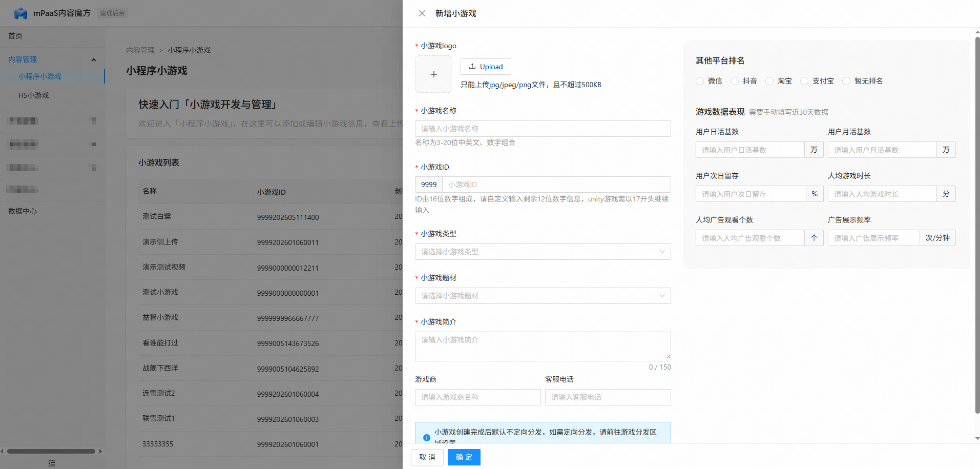The height and width of the screenshot is (469, 980).
Task: Click the info icon in the distribution notice
Action: click(x=426, y=438)
